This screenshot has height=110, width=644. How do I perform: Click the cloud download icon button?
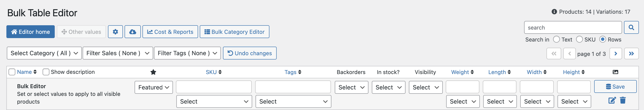132,32
